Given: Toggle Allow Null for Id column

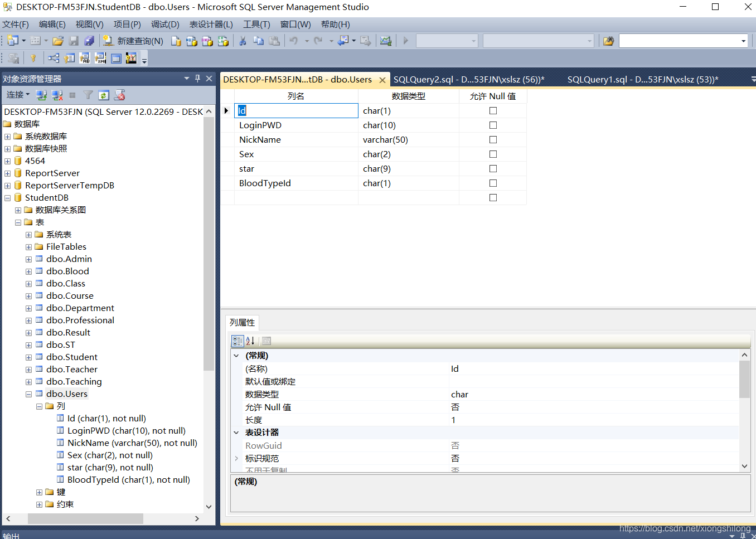Looking at the screenshot, I should (x=493, y=110).
